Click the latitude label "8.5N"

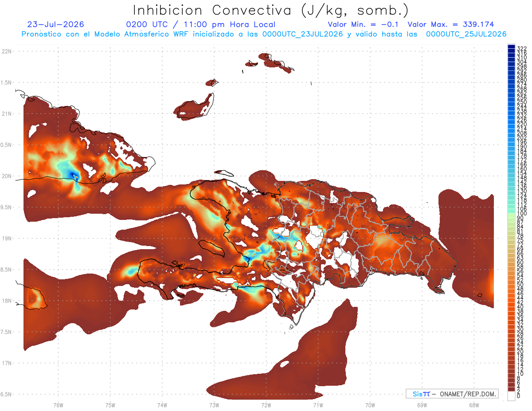point(6,270)
